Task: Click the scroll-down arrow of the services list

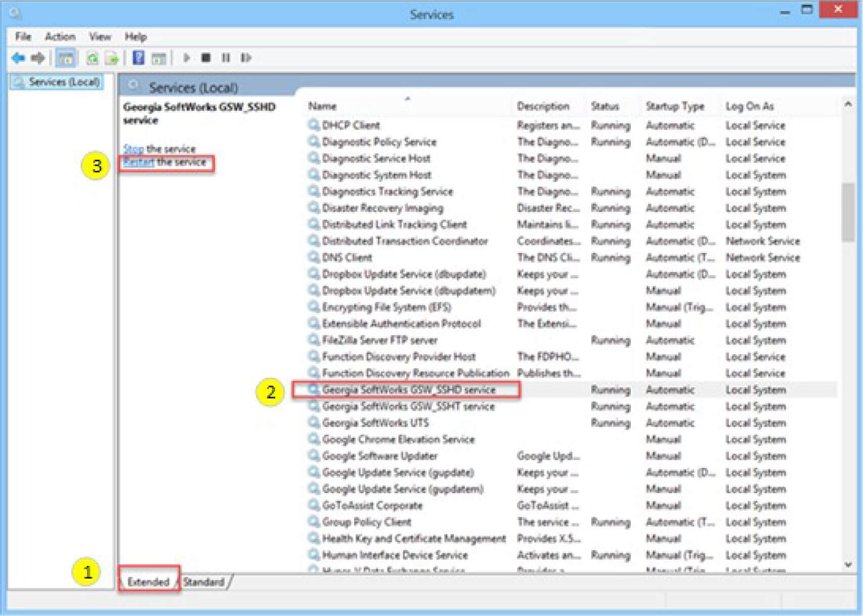Action: click(x=848, y=564)
